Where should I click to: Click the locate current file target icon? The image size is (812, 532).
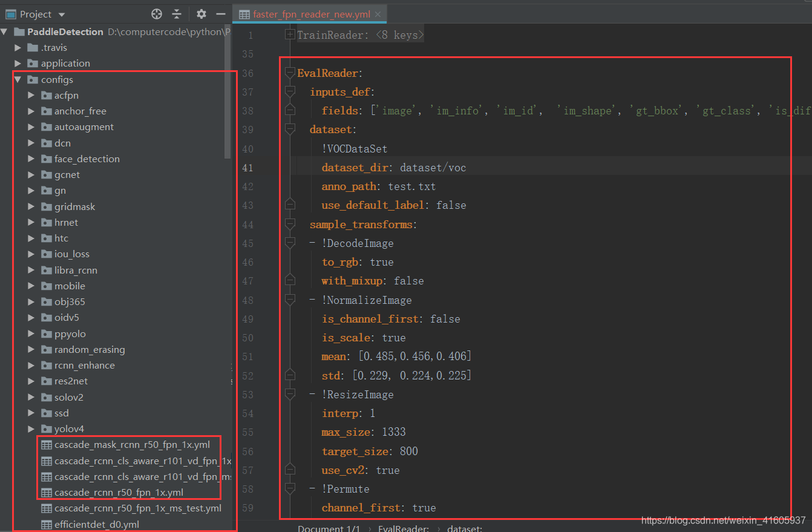(157, 14)
